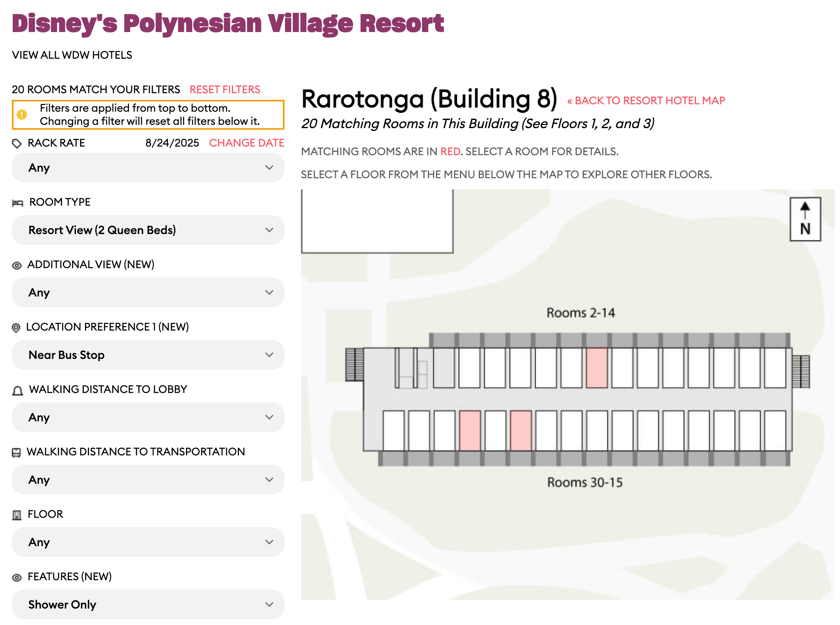840x625 pixels.
Task: Click the bus icon beside Walking Distance to Transportation
Action: [16, 453]
